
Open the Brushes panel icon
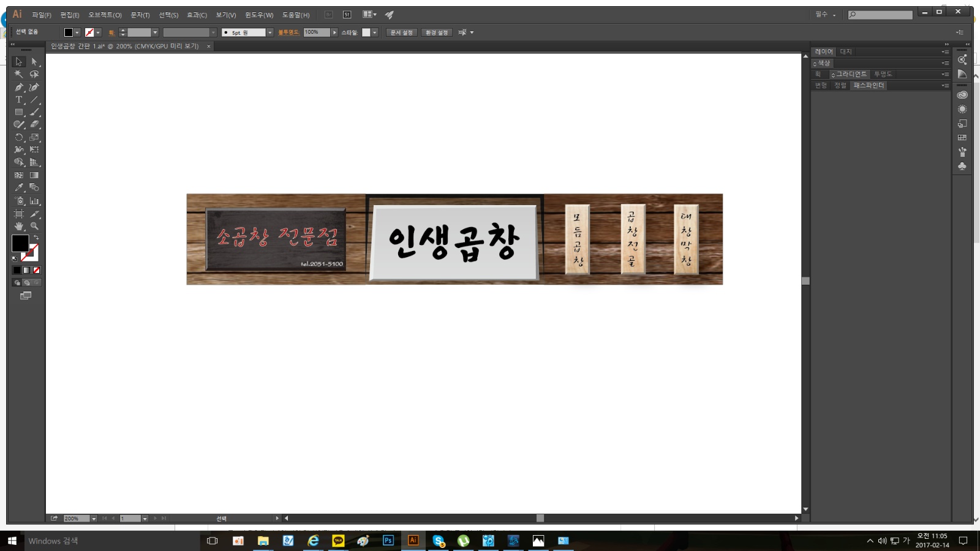(962, 152)
